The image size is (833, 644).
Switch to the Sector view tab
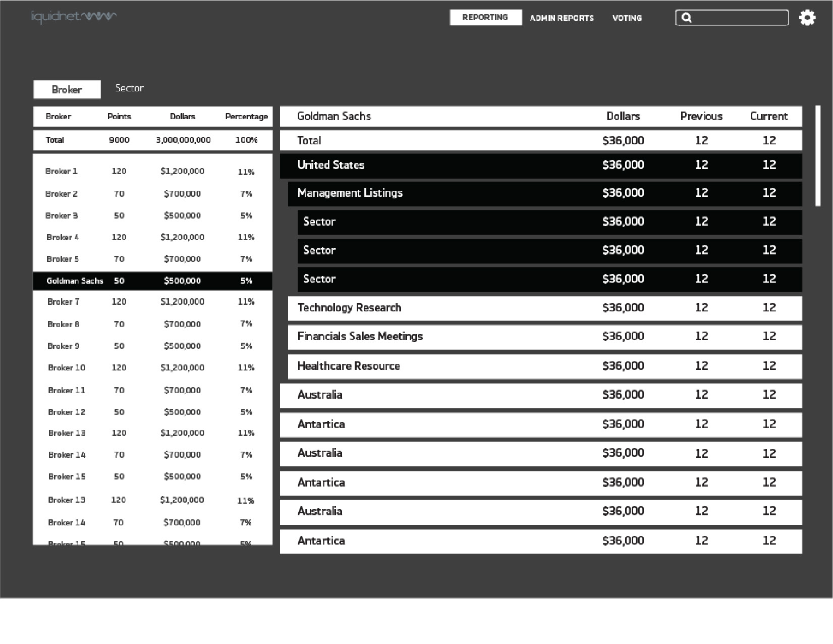click(x=129, y=88)
